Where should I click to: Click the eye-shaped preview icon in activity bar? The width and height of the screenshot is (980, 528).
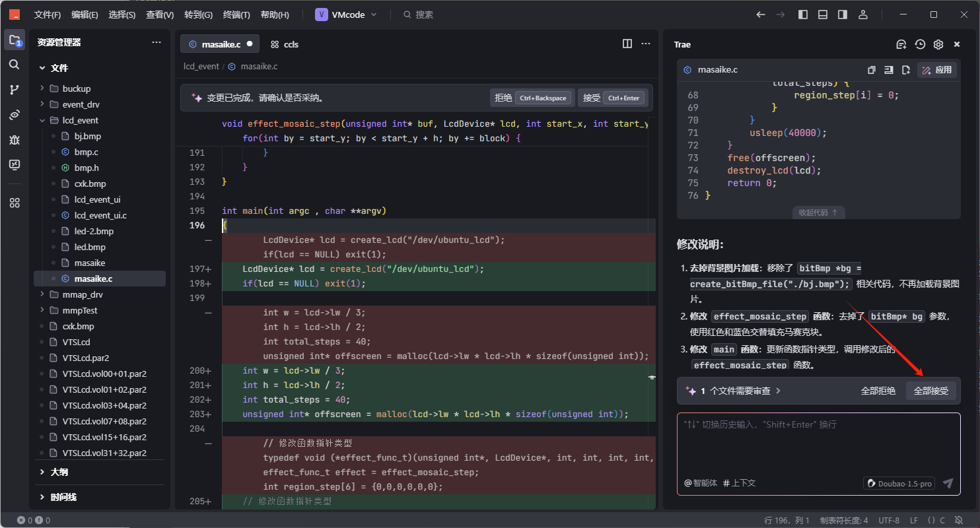point(15,115)
